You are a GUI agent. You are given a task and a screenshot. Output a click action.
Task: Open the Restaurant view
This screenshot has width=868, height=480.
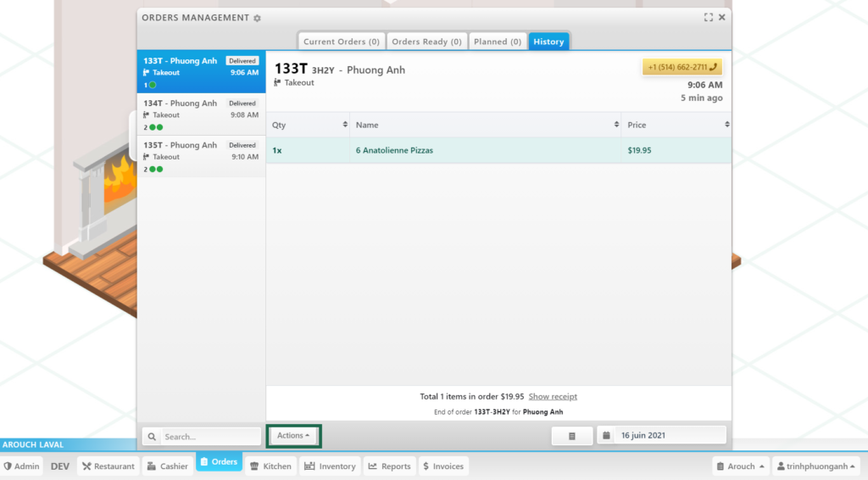pyautogui.click(x=108, y=466)
